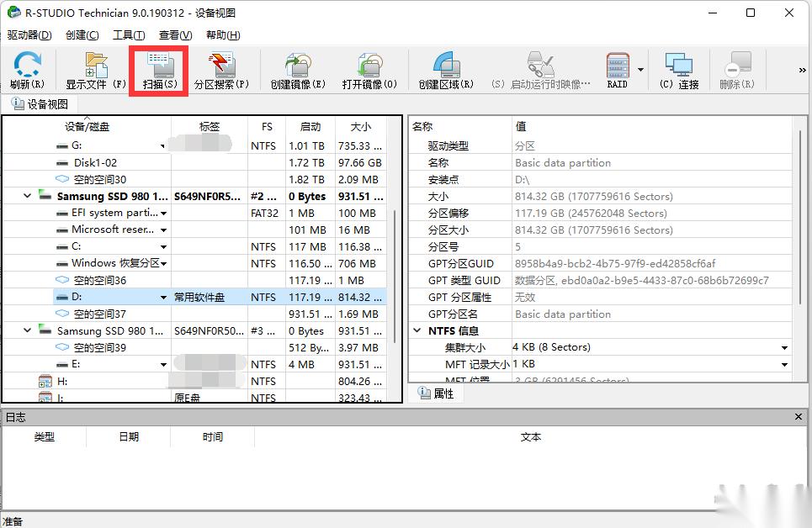Open dropdown arrow next to E: drive

(163, 364)
